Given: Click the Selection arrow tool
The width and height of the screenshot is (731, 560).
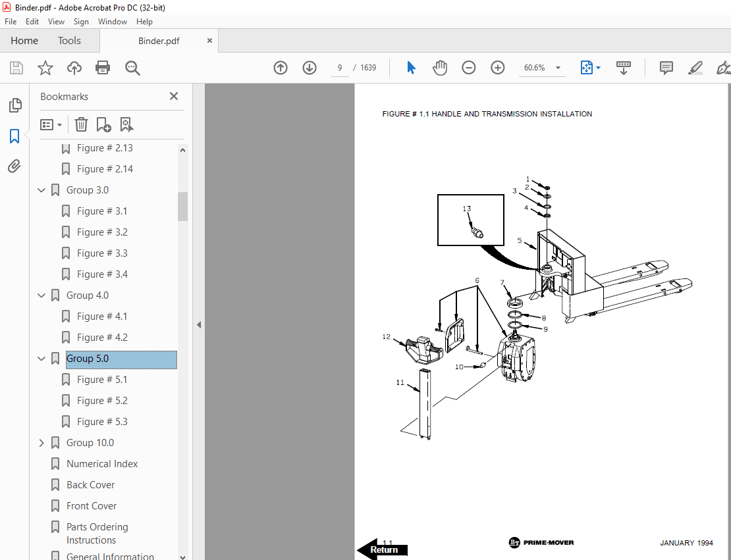Looking at the screenshot, I should 410,67.
